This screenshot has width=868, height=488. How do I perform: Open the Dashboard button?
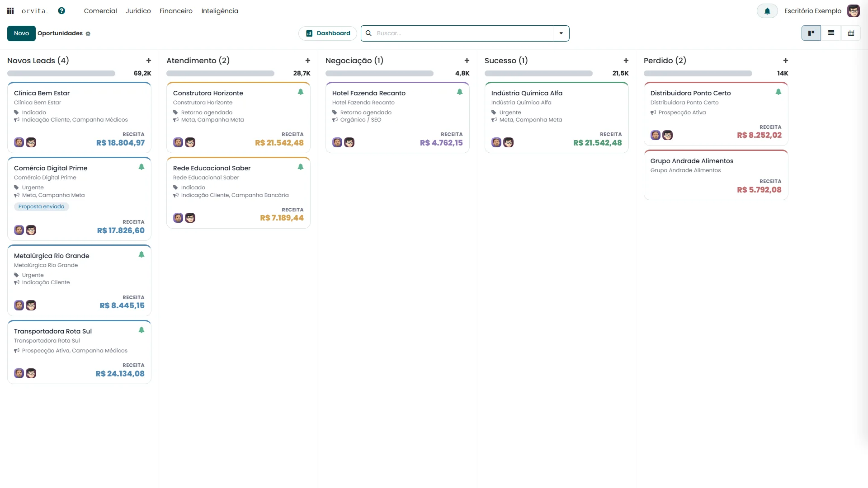[328, 33]
